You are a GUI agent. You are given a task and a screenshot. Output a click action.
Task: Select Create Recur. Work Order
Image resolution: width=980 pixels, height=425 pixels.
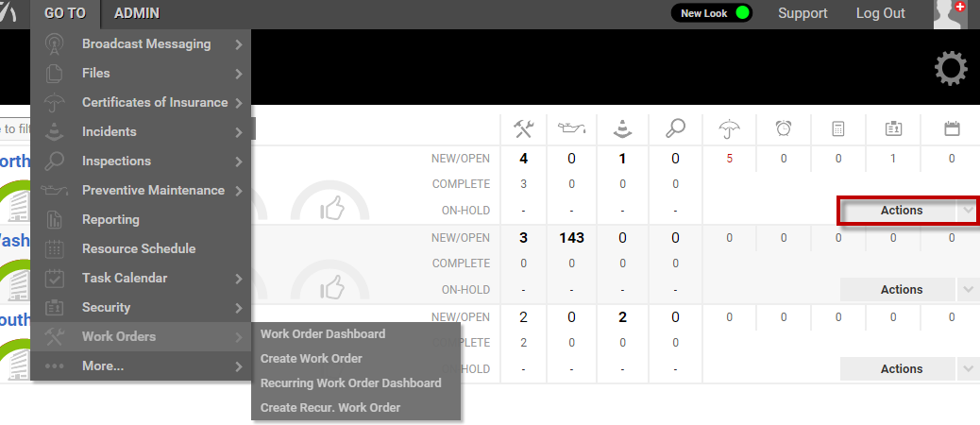point(330,407)
